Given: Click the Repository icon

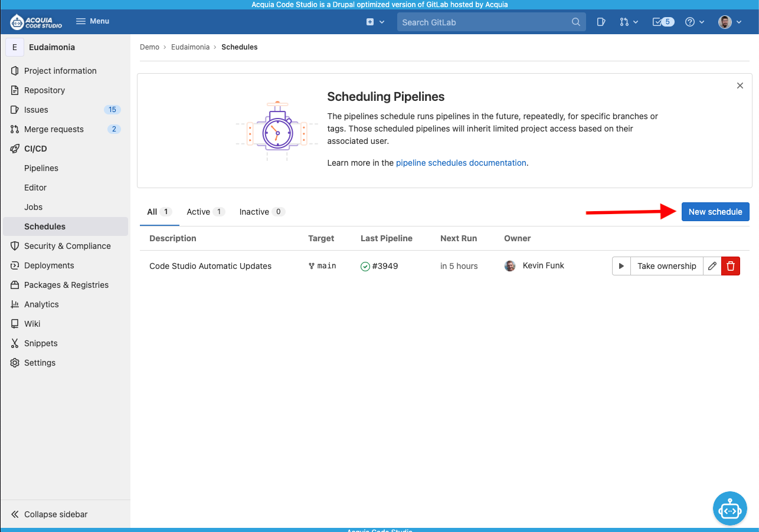Looking at the screenshot, I should (x=15, y=90).
